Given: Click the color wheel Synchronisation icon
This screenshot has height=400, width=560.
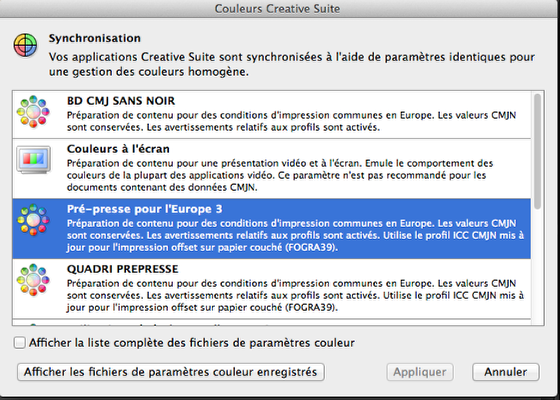Looking at the screenshot, I should (25, 45).
